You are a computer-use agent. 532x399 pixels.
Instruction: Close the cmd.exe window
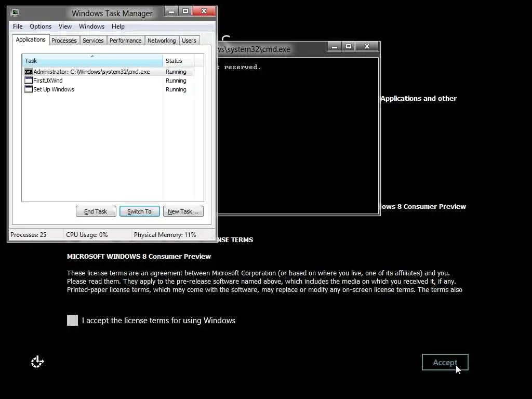click(x=367, y=46)
